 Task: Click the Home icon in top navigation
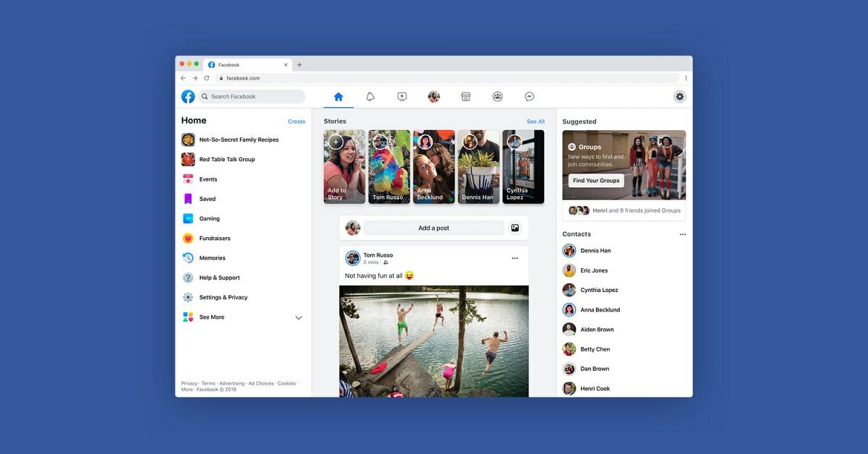point(338,97)
